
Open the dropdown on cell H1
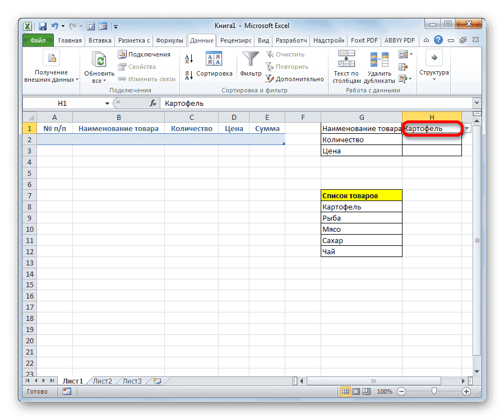click(466, 128)
